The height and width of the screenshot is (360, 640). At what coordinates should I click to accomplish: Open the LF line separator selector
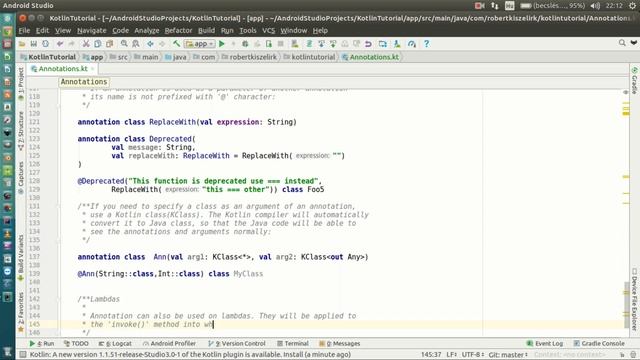tap(451, 354)
